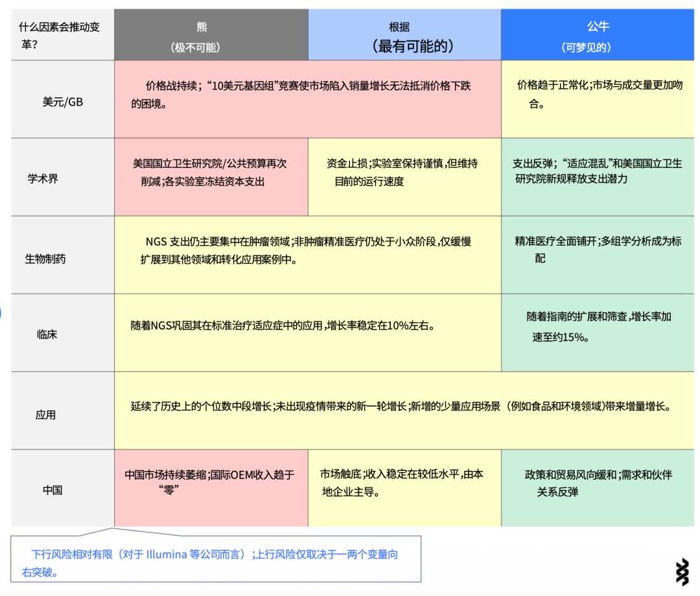Click the red cell about 价格战持续
700x596 pixels.
point(308,100)
